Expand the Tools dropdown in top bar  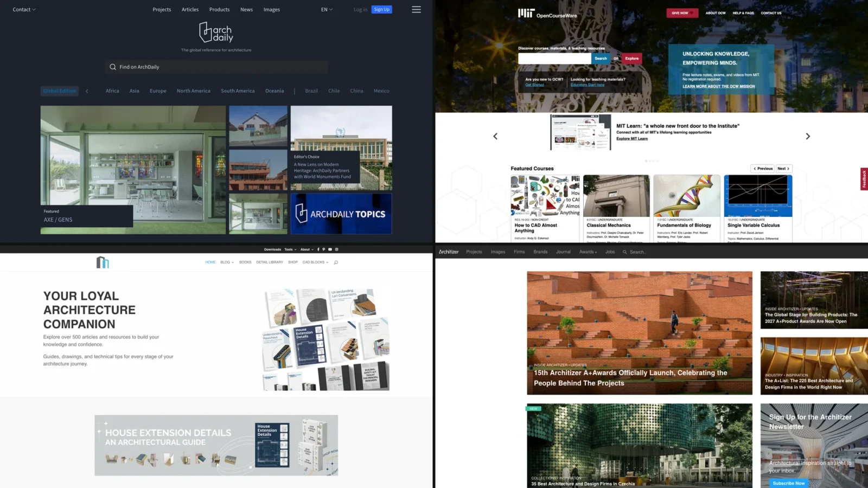(290, 249)
